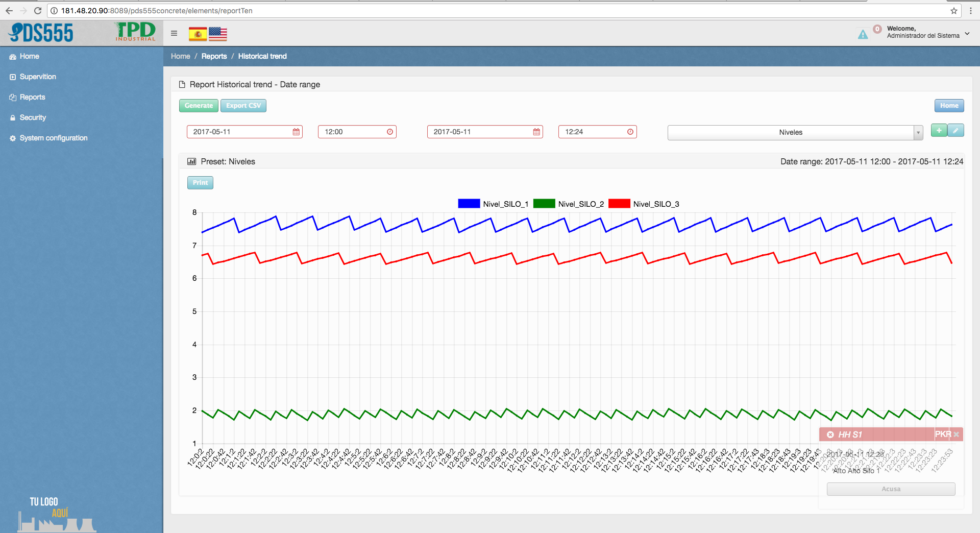Click the HH S1 alarm error icon
980x533 pixels.
point(830,434)
